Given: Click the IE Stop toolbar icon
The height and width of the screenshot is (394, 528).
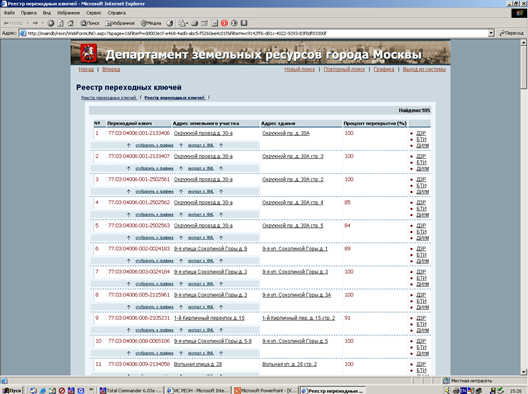Looking at the screenshot, I should (x=51, y=23).
